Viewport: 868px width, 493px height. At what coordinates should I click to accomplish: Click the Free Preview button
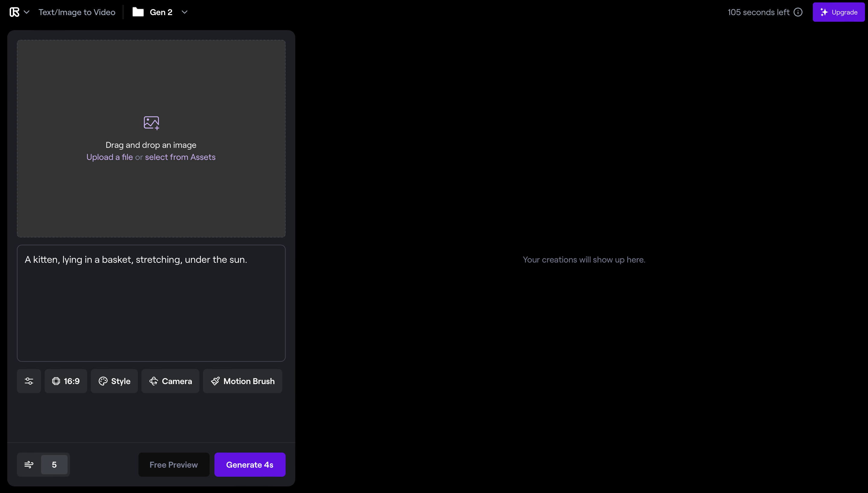click(174, 465)
